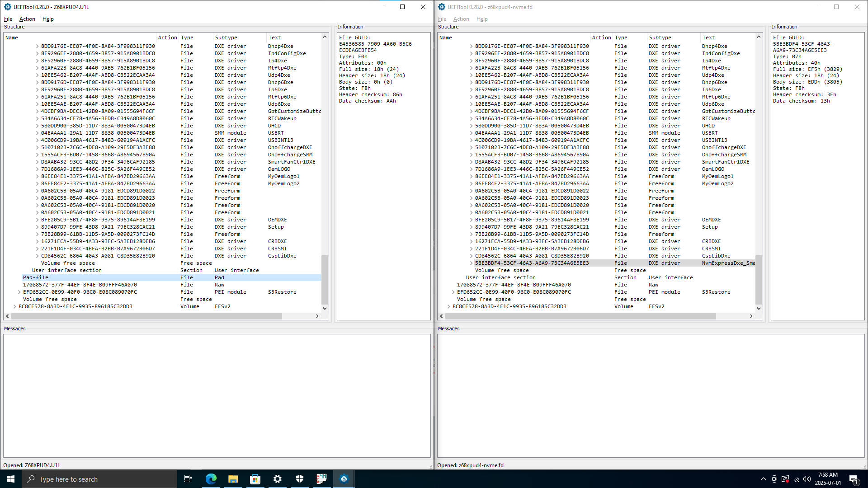Click Messages box in right window
Image resolution: width=868 pixels, height=488 pixels.
point(651,396)
